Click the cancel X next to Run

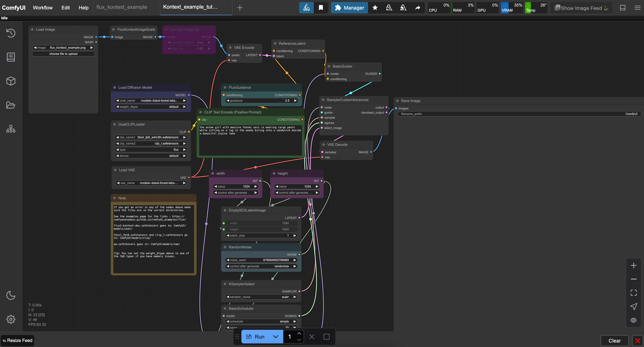click(x=312, y=337)
